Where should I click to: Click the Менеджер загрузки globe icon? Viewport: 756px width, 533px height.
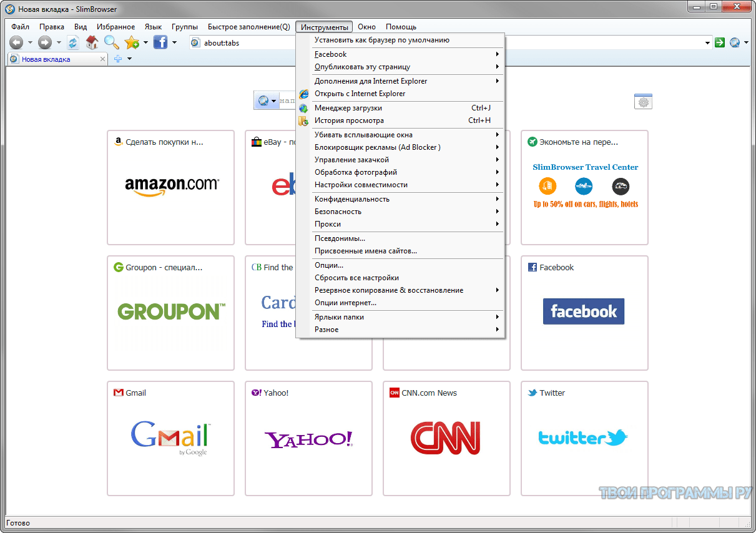tap(303, 108)
